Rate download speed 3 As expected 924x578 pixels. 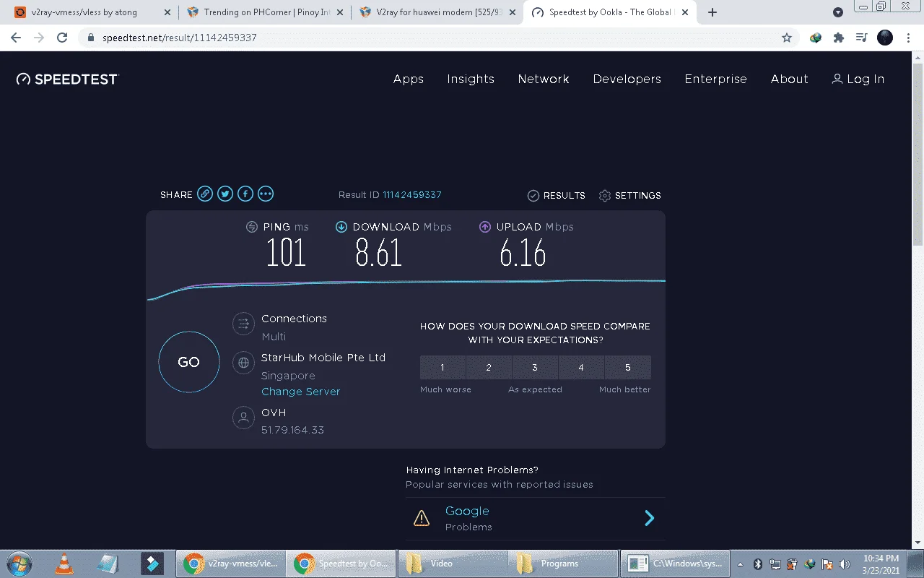[x=535, y=367]
